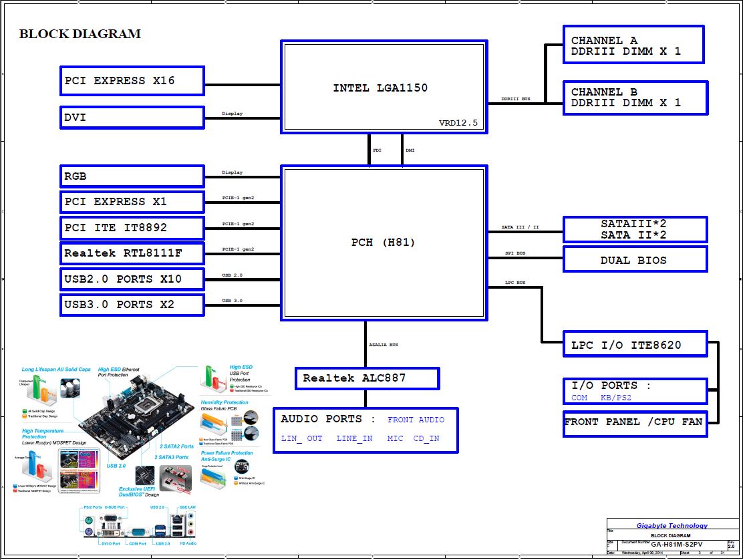Click the "PCH (H81)" label
This screenshot has width=745, height=560.
click(383, 243)
